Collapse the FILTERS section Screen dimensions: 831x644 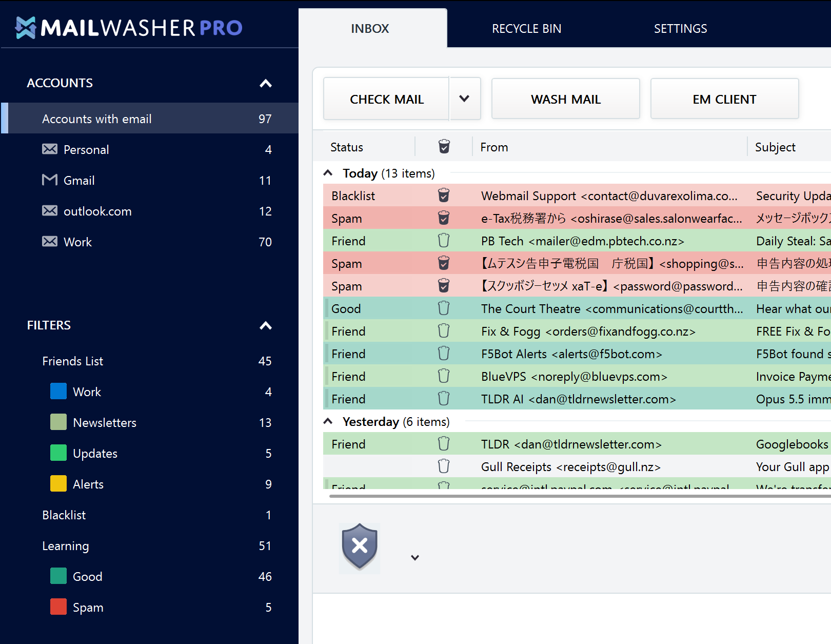coord(266,325)
